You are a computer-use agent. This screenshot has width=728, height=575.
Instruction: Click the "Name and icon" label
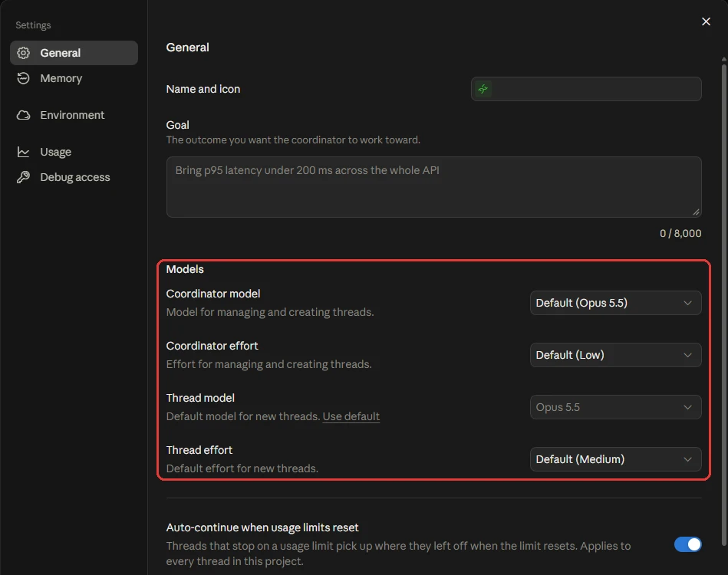point(203,89)
